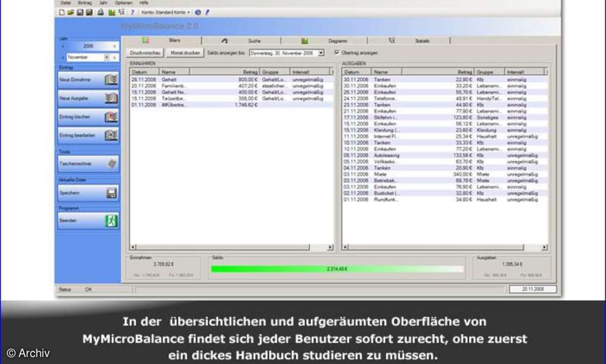Click the globe icon in toolbar
This screenshot has height=364, width=606.
[198, 12]
